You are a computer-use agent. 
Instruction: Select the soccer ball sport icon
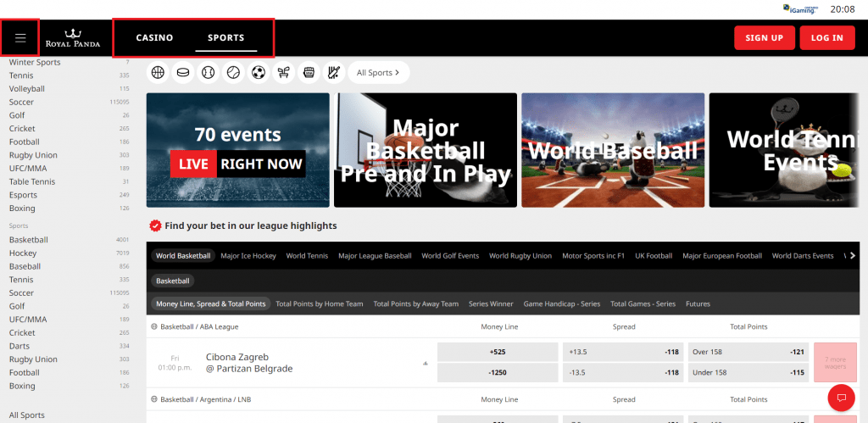(x=259, y=73)
